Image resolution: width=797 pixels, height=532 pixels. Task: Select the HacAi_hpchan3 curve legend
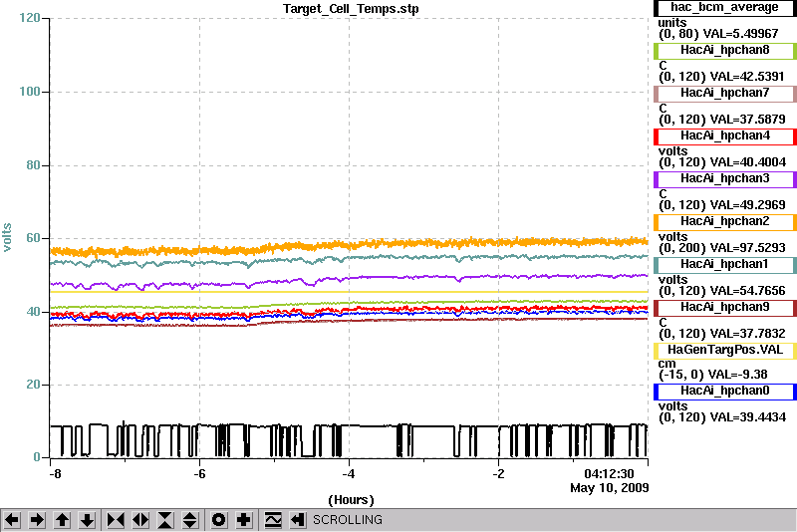725,179
